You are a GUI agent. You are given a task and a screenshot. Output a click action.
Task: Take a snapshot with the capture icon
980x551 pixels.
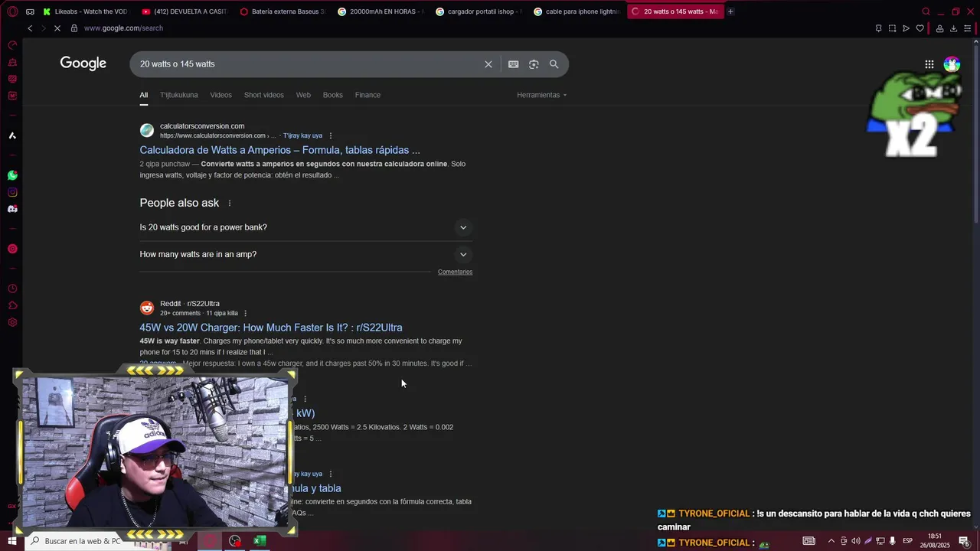click(892, 28)
